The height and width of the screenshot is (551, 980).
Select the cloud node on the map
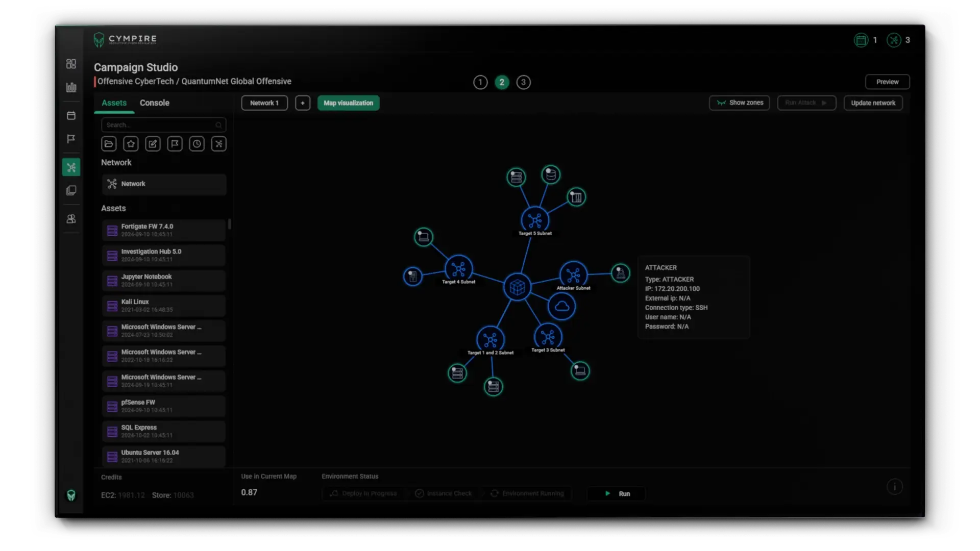coord(561,307)
